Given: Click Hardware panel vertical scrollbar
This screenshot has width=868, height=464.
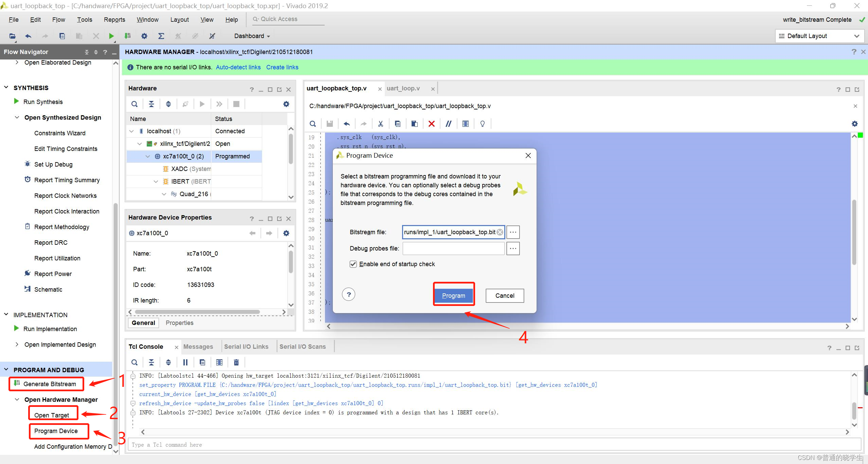Looking at the screenshot, I should click(x=291, y=149).
